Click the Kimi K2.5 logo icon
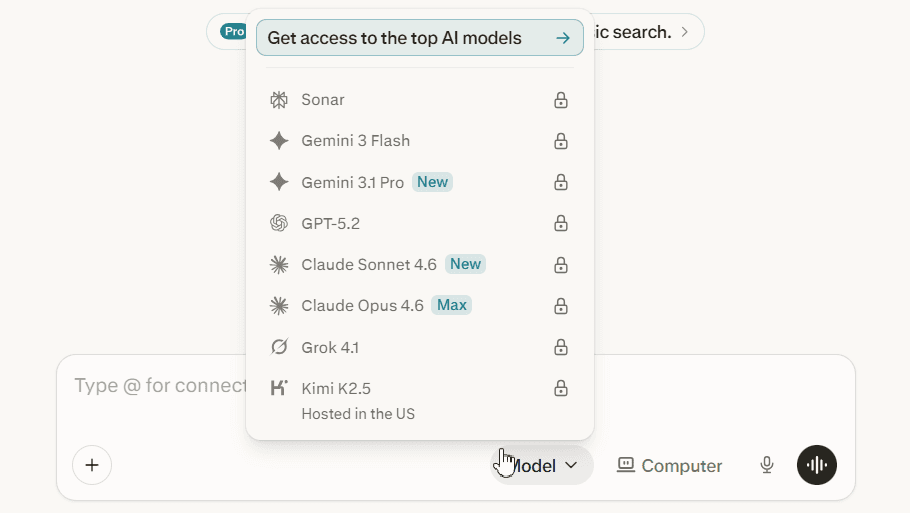The width and height of the screenshot is (910, 513). [279, 388]
